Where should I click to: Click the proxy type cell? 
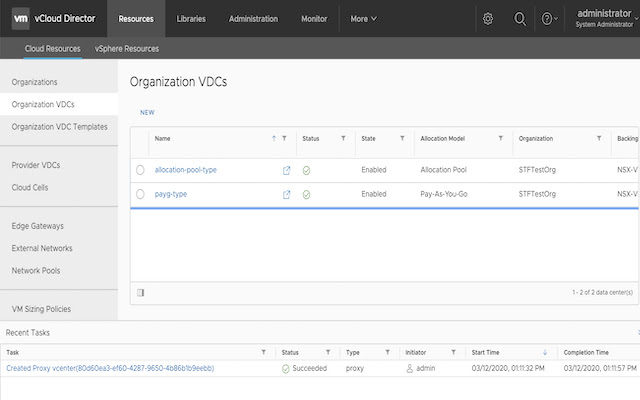coord(355,368)
